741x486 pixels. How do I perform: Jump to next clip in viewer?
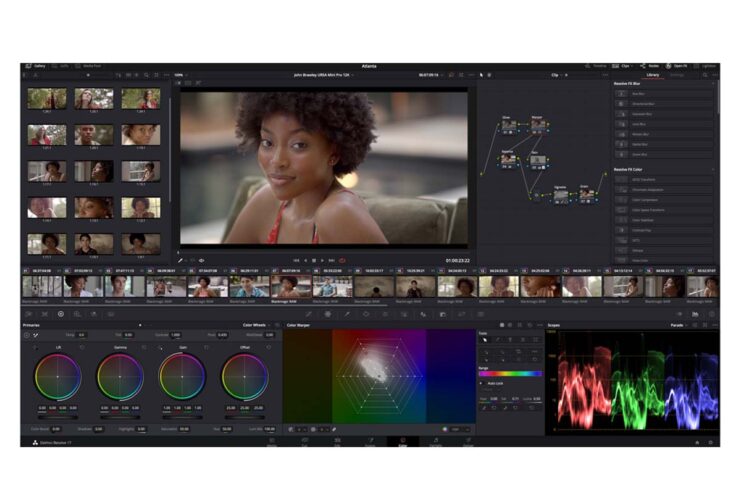click(x=331, y=260)
